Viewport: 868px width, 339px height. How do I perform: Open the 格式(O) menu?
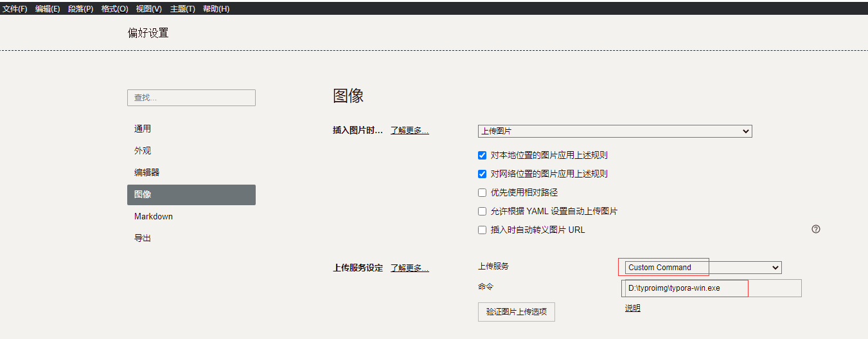(114, 9)
